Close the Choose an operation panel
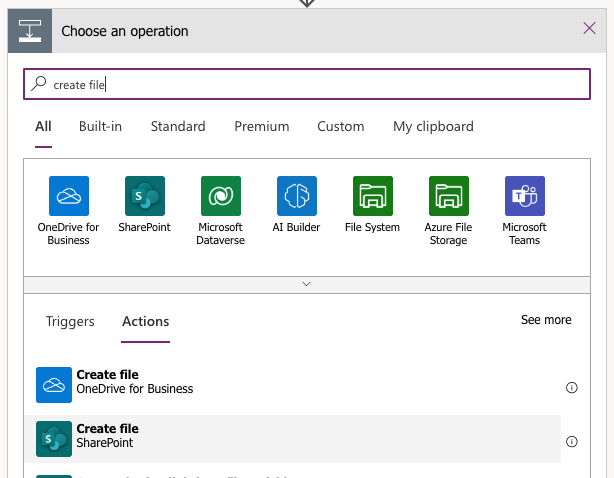 [589, 28]
